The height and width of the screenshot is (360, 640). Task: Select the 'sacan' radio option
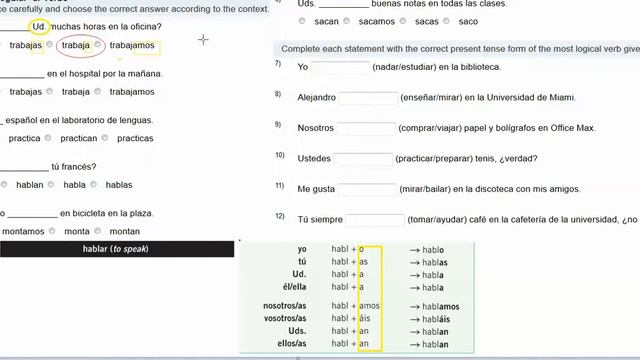click(x=302, y=21)
